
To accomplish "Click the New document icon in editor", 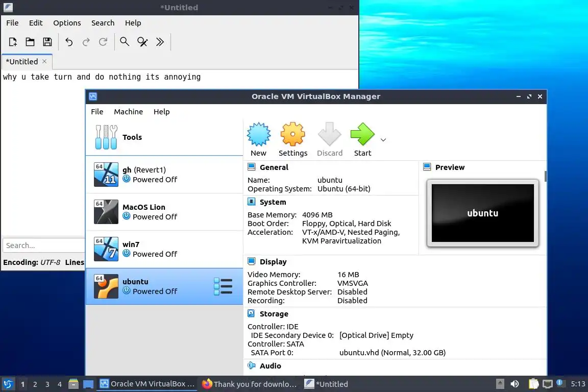I will (13, 42).
